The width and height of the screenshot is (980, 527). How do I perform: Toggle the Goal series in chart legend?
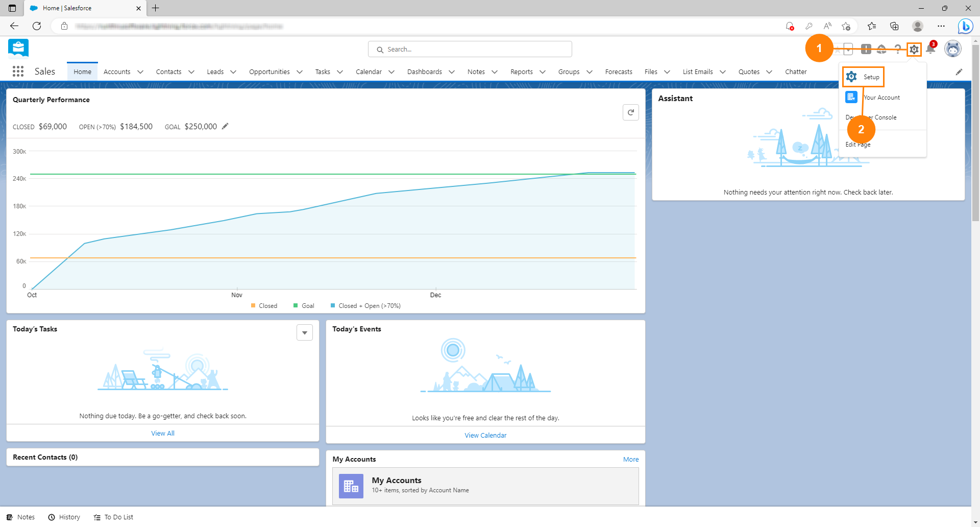click(304, 306)
